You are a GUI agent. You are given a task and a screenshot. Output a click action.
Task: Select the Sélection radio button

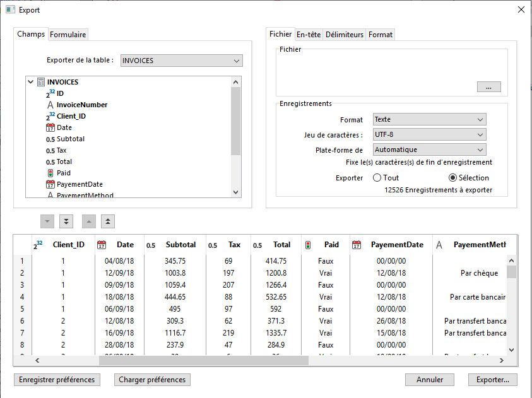point(452,178)
